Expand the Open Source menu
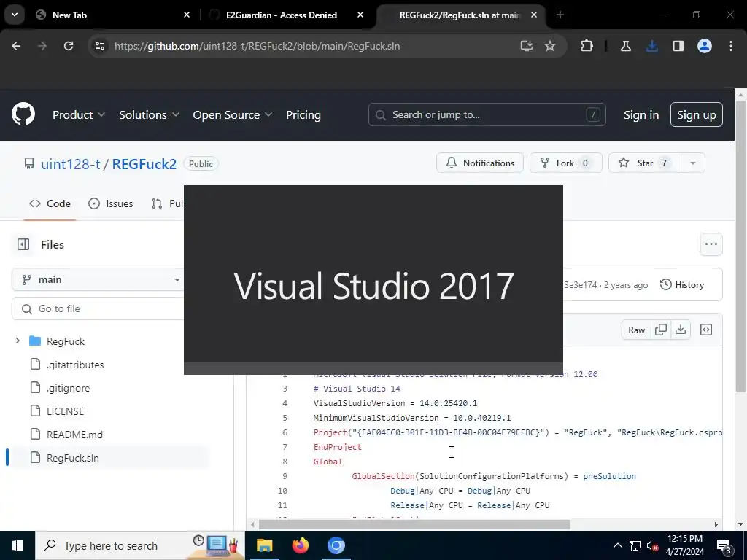Image resolution: width=747 pixels, height=560 pixels. (x=233, y=114)
